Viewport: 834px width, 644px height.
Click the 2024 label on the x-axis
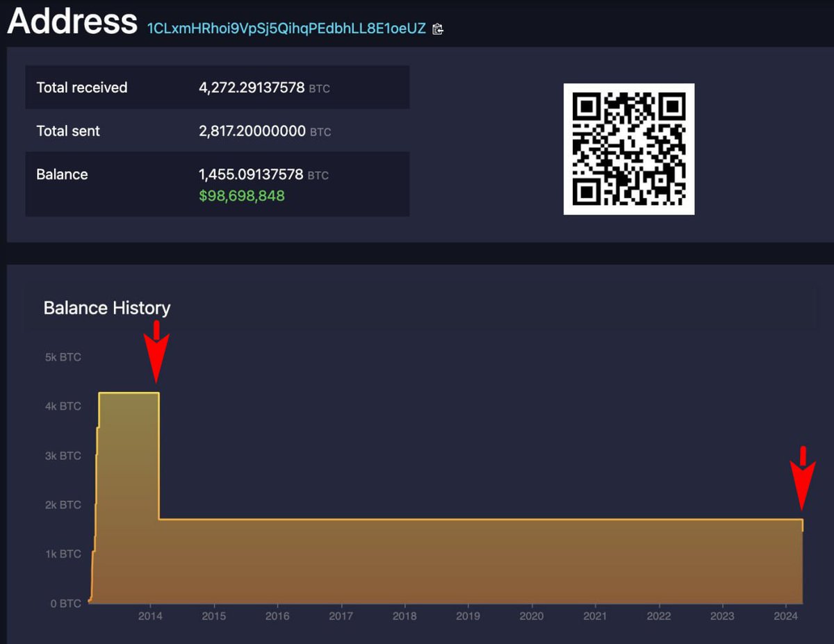coord(786,616)
